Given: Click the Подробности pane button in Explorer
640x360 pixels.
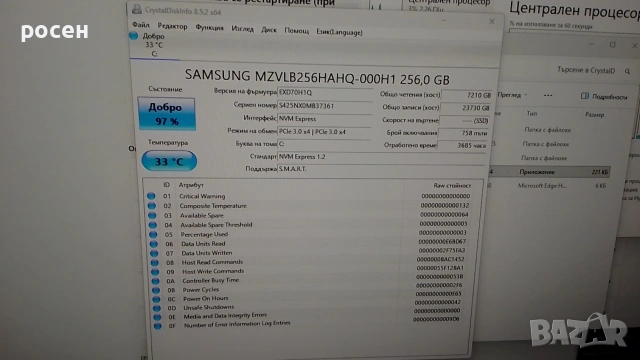Looking at the screenshot, I should click(x=604, y=96).
